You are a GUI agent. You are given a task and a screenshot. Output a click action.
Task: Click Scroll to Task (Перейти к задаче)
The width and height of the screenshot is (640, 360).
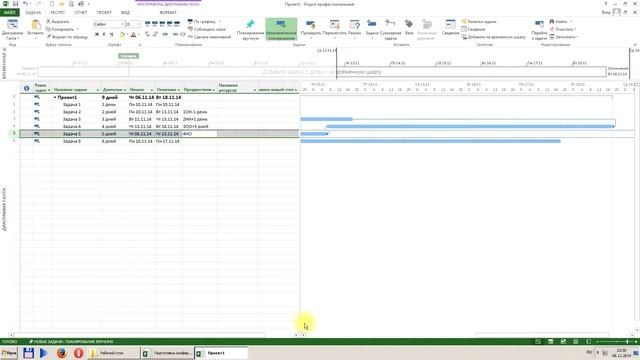539,29
